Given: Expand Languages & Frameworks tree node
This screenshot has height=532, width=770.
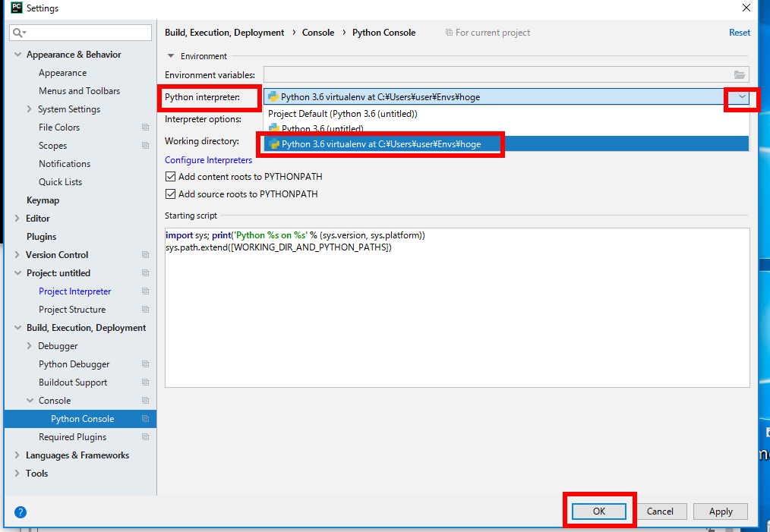Looking at the screenshot, I should (x=17, y=455).
